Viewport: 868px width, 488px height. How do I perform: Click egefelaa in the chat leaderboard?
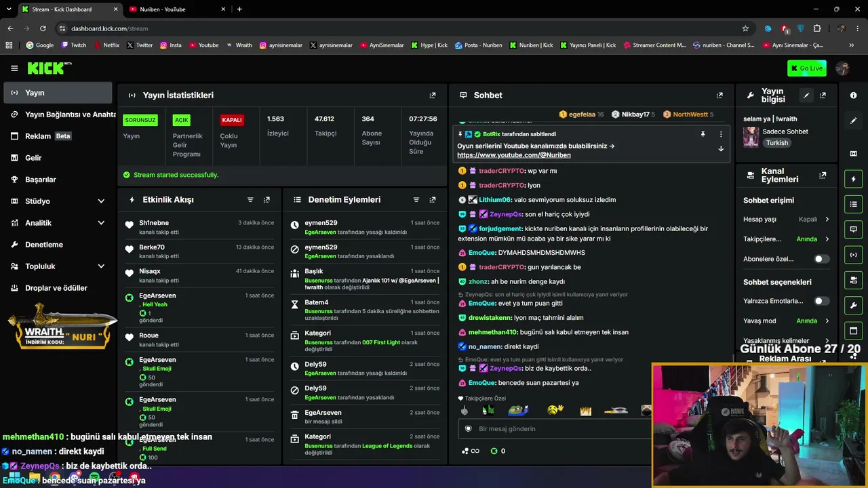582,115
